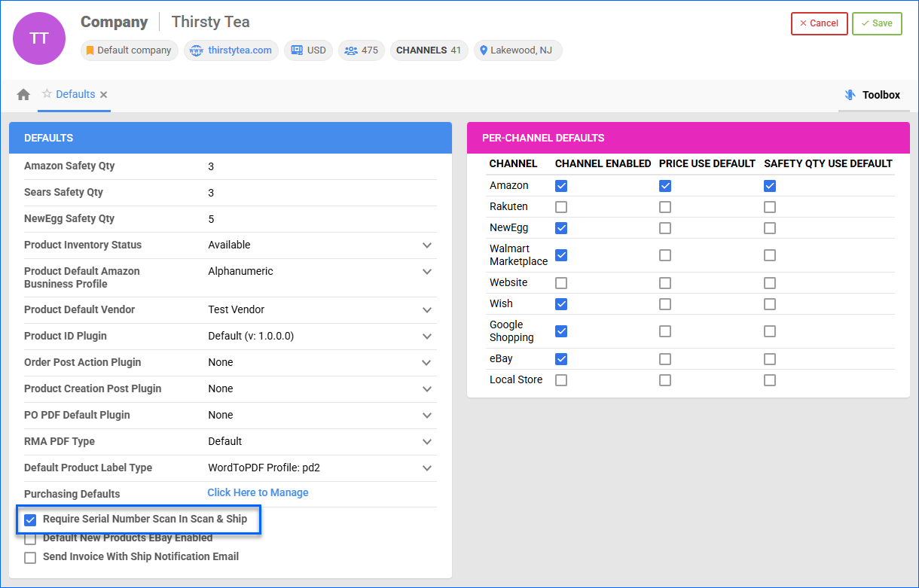
Task: Uncheck Require Serial Number Scan checkbox
Action: (x=30, y=519)
